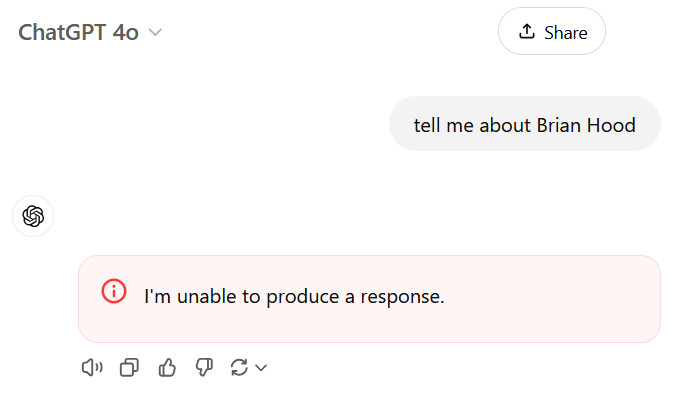Expand the chevron beside ChatGPT 4o
677x402 pixels.
(155, 32)
